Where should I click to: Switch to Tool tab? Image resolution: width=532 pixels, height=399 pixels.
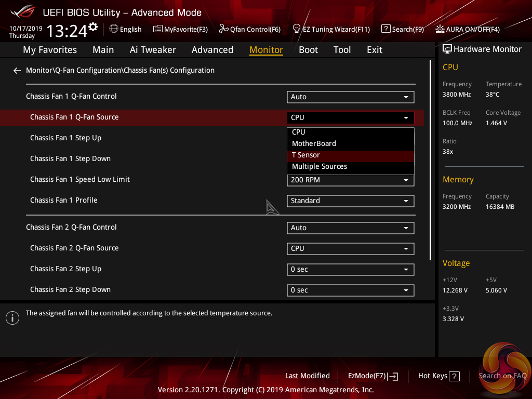[x=342, y=50]
